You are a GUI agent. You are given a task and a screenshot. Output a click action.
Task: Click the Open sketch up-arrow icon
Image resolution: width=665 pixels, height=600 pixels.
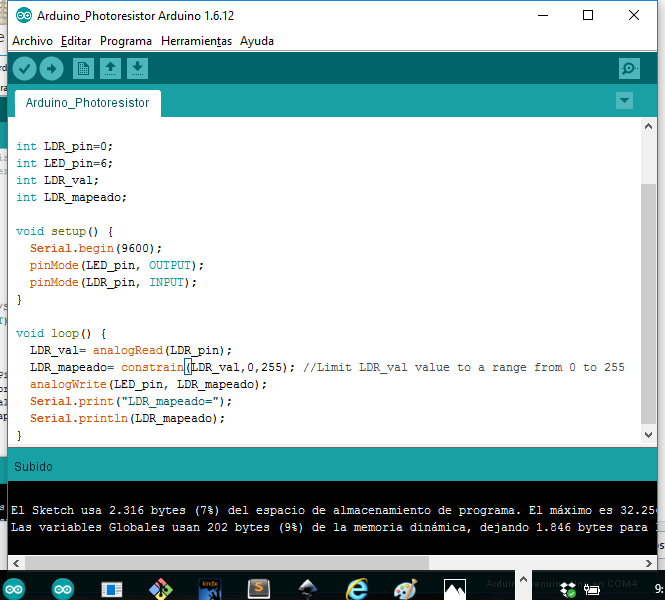click(x=110, y=69)
